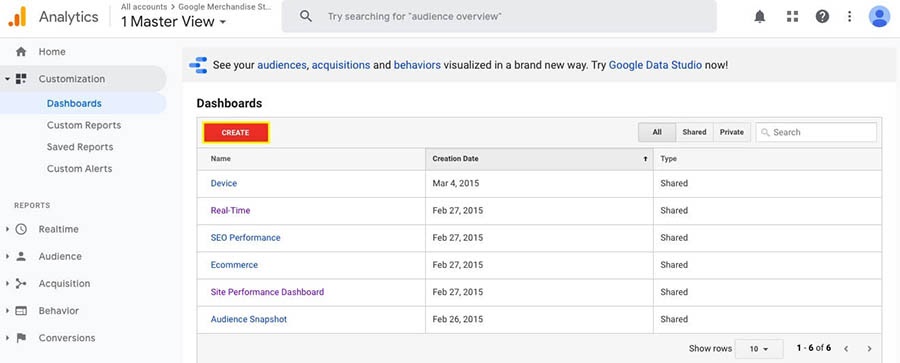Click the red CREATE button
Viewport: 900px width, 363px height.
click(235, 133)
